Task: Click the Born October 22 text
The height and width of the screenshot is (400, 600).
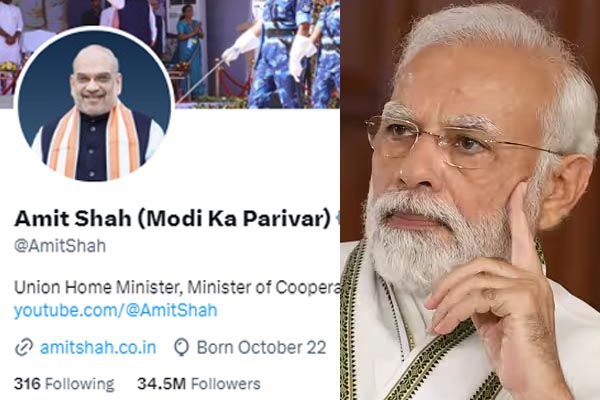Action: [x=261, y=348]
